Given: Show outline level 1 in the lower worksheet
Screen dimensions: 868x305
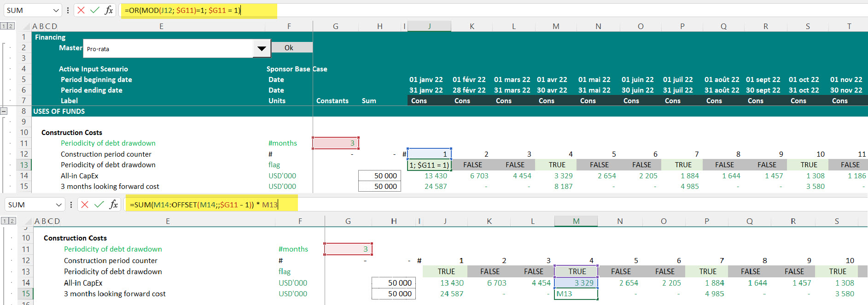Looking at the screenshot, I should (4, 221).
